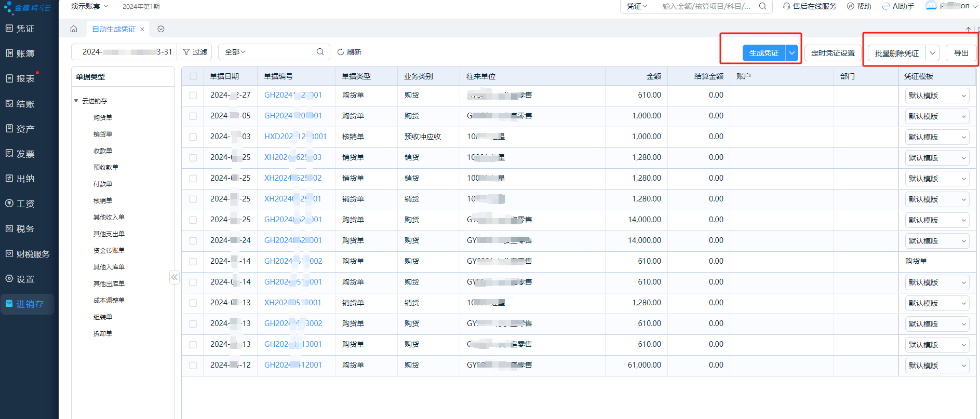Check the 核销单 row checkbox
Image resolution: width=980 pixels, height=419 pixels.
coord(193,137)
